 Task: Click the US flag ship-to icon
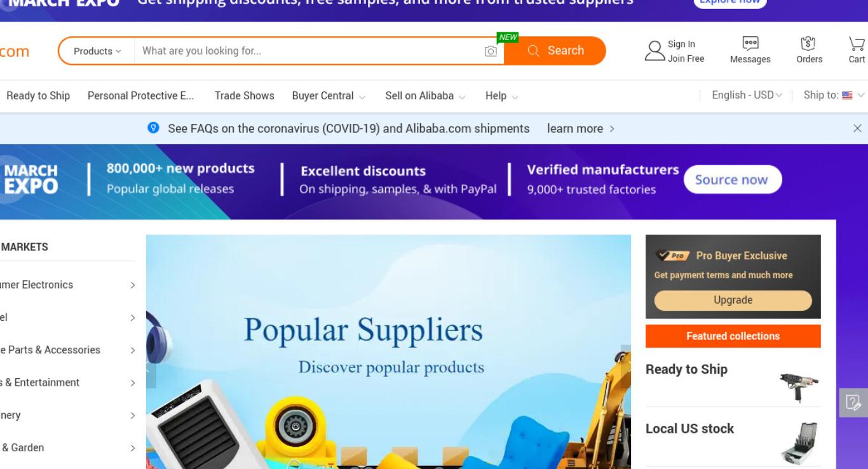[847, 95]
